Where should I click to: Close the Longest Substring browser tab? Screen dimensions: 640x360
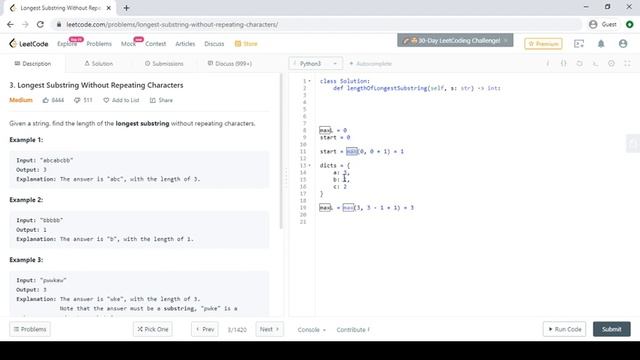109,8
